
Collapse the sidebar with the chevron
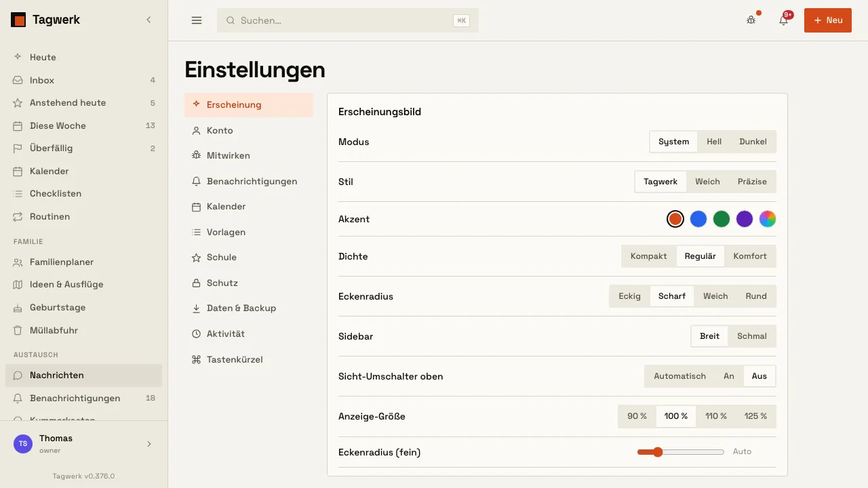[x=149, y=20]
